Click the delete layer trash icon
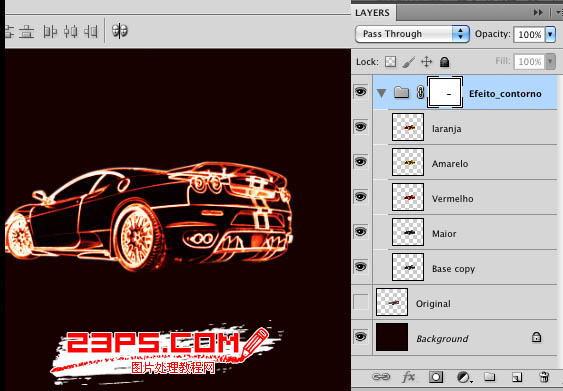The height and width of the screenshot is (391, 563). (544, 377)
